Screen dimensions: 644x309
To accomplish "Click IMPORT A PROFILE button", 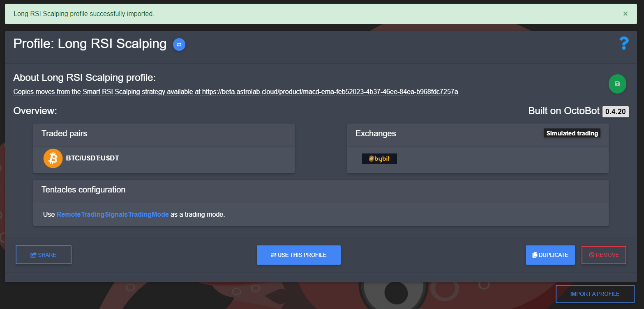I will [x=595, y=294].
